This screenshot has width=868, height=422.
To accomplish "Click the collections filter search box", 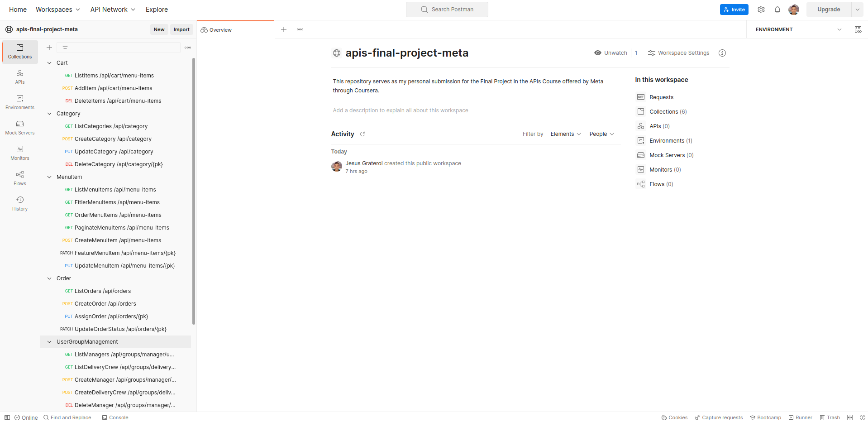I will coord(119,48).
